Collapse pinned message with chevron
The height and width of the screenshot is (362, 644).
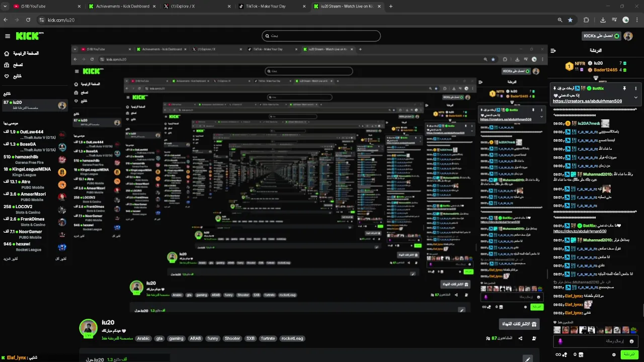635,98
